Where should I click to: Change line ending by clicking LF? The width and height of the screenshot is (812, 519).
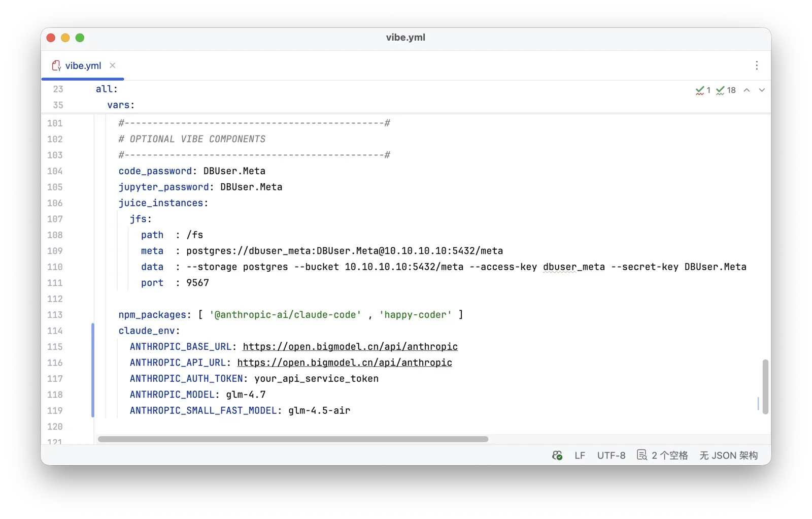click(579, 455)
